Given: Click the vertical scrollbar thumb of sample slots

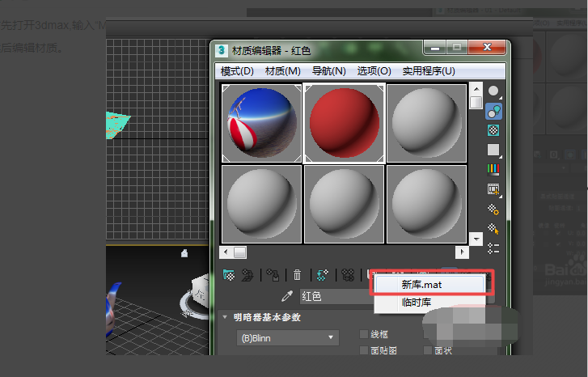Looking at the screenshot, I should pyautogui.click(x=476, y=103).
